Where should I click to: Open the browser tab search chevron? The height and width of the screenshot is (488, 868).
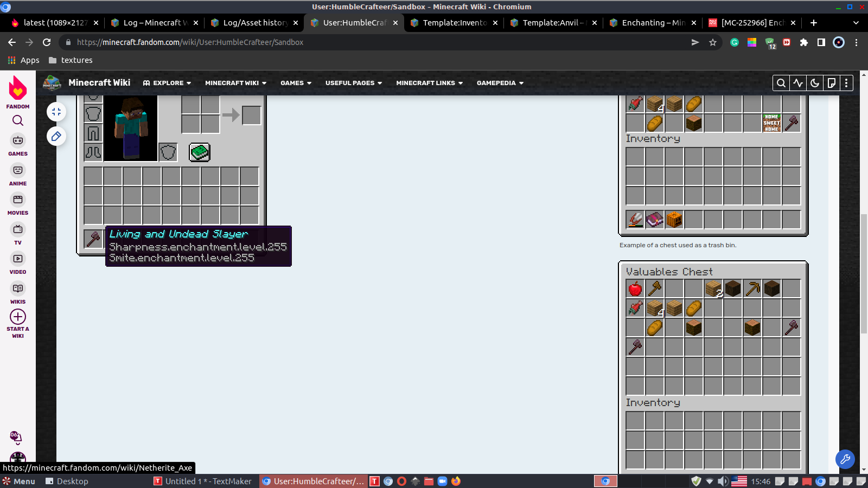click(856, 23)
